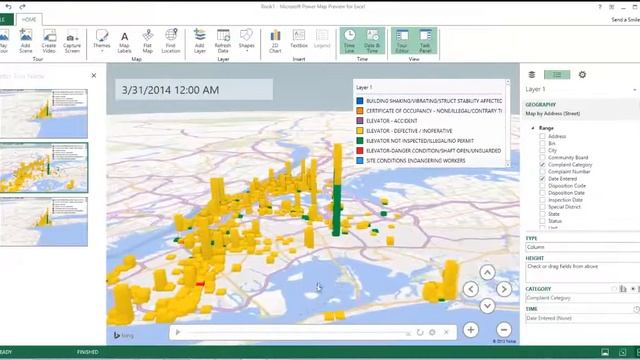Viewport: 640px width, 360px height.
Task: Click Find Location in the ribbon
Action: [171, 41]
